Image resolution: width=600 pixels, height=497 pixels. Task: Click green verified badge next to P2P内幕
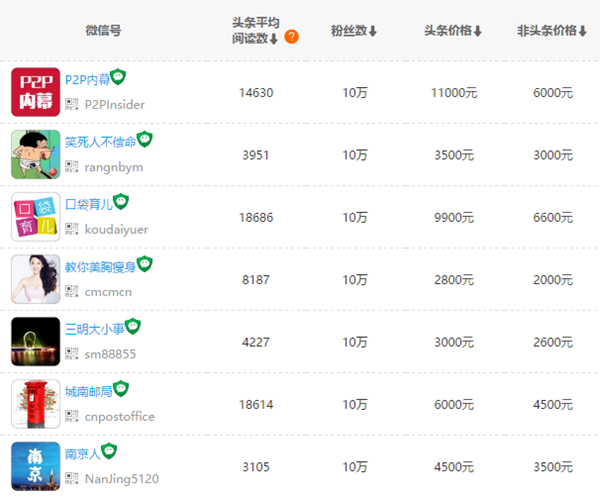click(118, 77)
